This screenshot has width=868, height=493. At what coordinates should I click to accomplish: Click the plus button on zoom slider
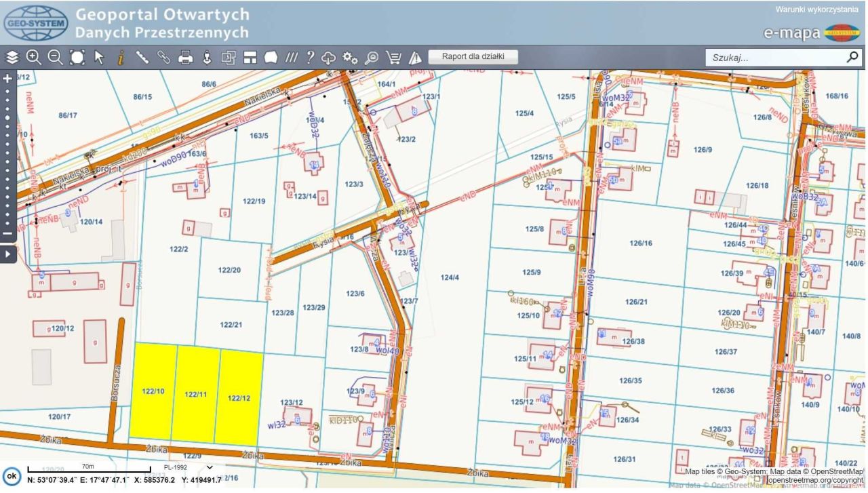coord(8,79)
